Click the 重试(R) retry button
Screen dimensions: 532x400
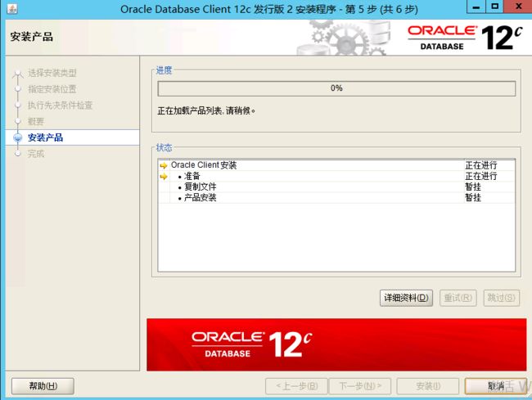(x=458, y=298)
